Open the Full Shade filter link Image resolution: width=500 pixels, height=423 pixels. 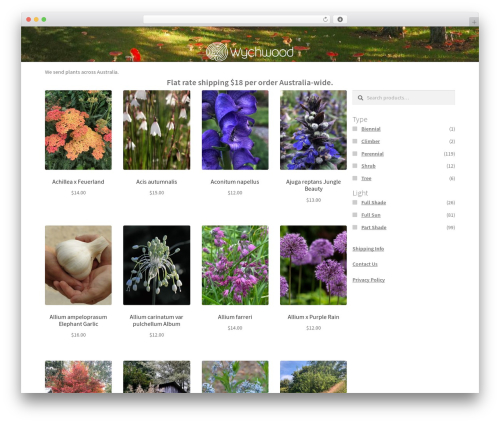[x=373, y=203]
